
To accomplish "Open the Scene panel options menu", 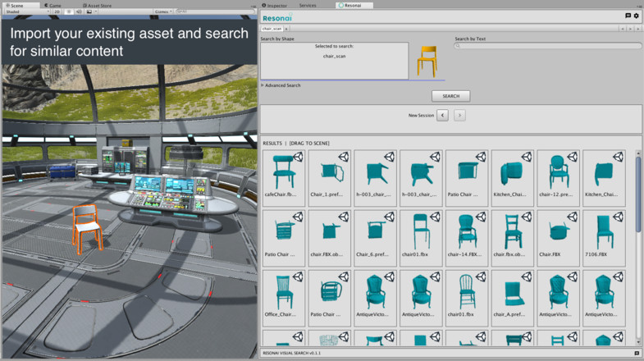I will (x=253, y=6).
